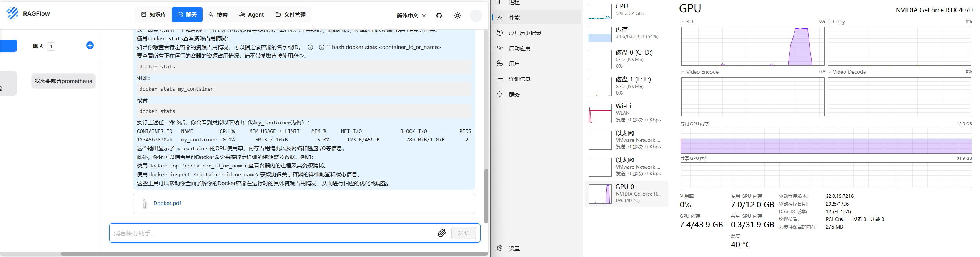The width and height of the screenshot is (980, 257).
Task: Focus the message input field
Action: (x=273, y=233)
